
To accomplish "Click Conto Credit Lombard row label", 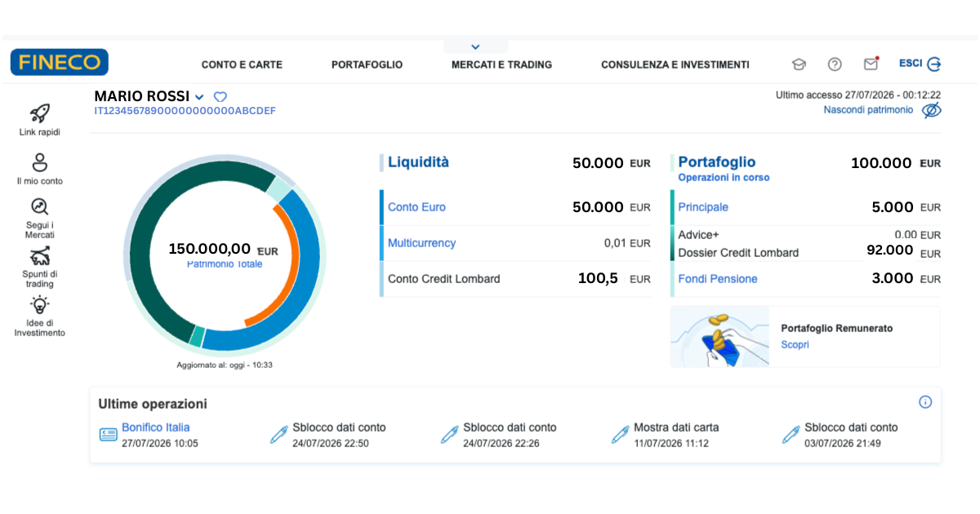I will (x=443, y=279).
